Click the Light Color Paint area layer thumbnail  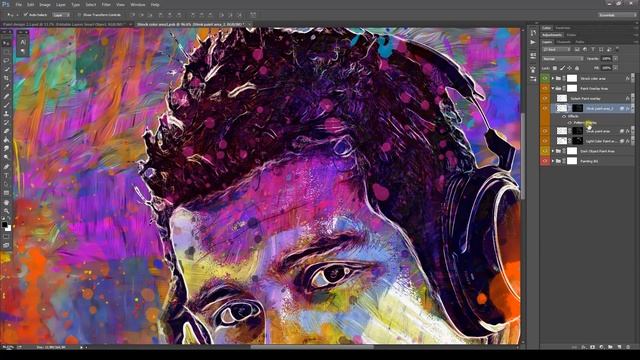pyautogui.click(x=562, y=141)
